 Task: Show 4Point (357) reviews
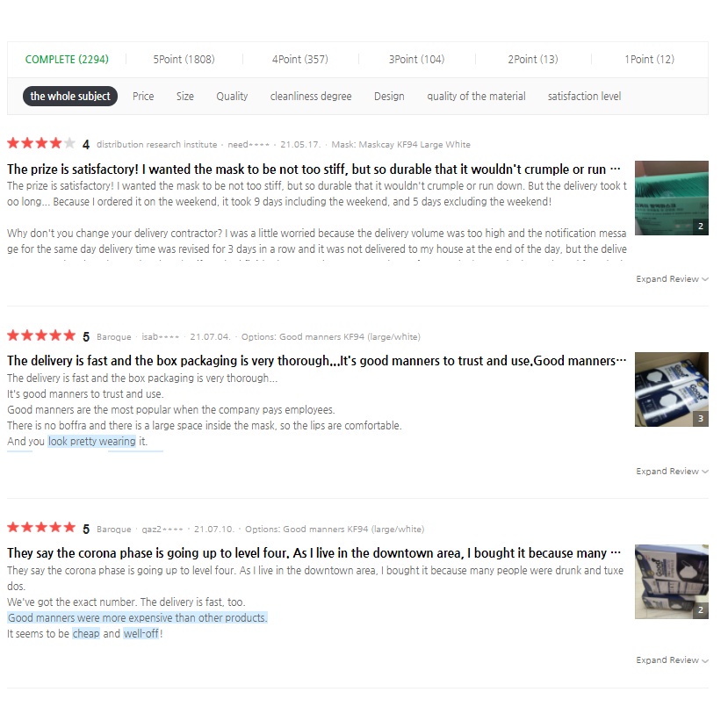coord(300,60)
